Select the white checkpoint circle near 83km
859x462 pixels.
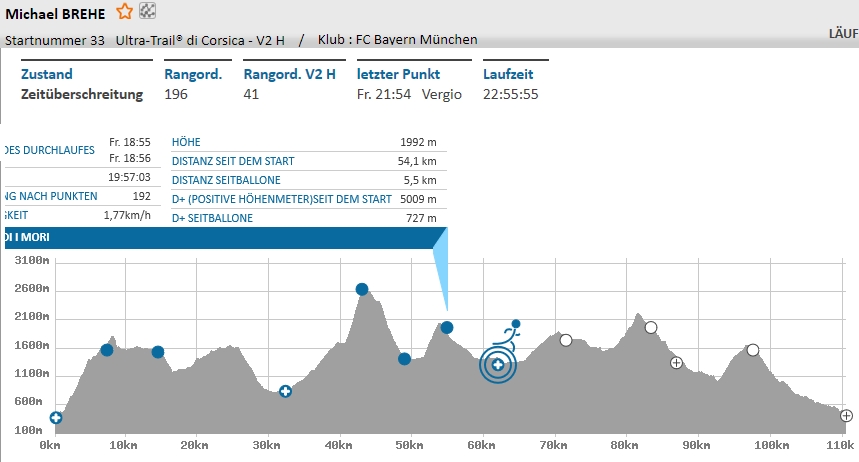point(651,327)
